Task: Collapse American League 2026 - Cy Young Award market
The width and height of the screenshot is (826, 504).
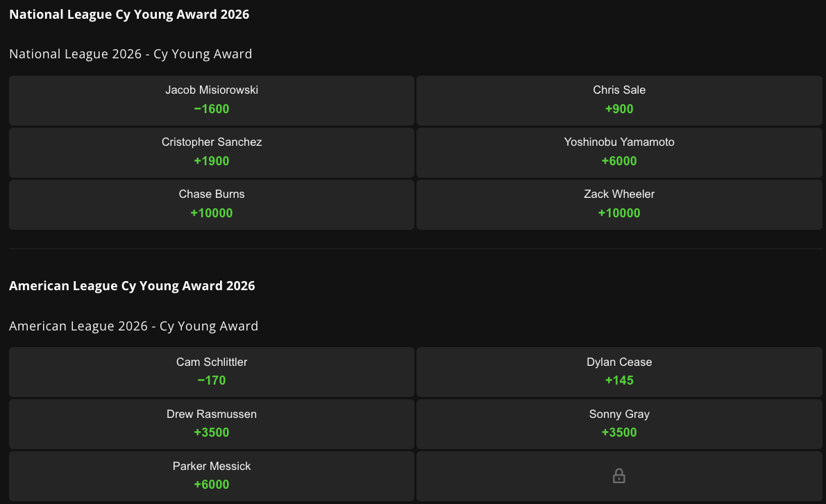Action: click(x=133, y=326)
